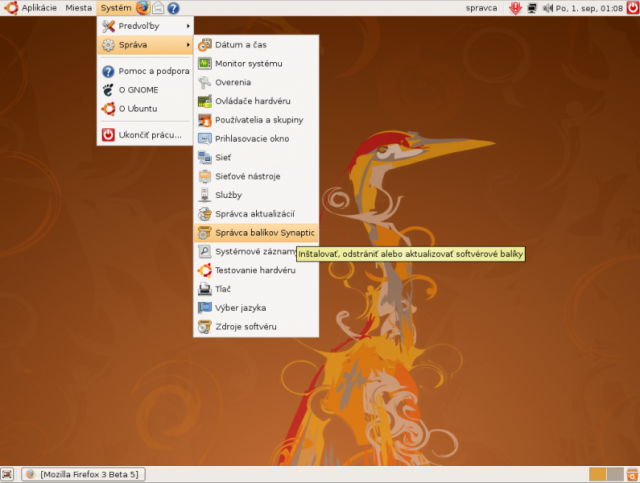Switch to the second workspace

615,474
